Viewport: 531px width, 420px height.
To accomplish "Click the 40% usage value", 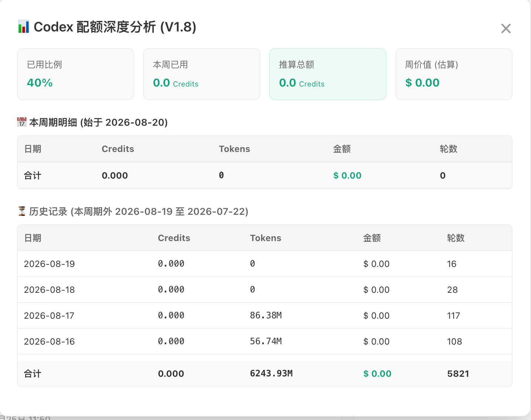I will tap(40, 83).
